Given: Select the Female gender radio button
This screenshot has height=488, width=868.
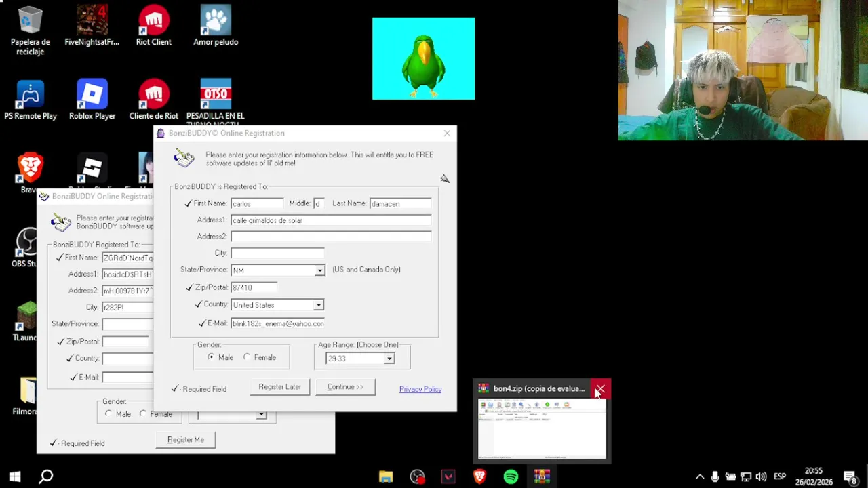Looking at the screenshot, I should coord(247,357).
